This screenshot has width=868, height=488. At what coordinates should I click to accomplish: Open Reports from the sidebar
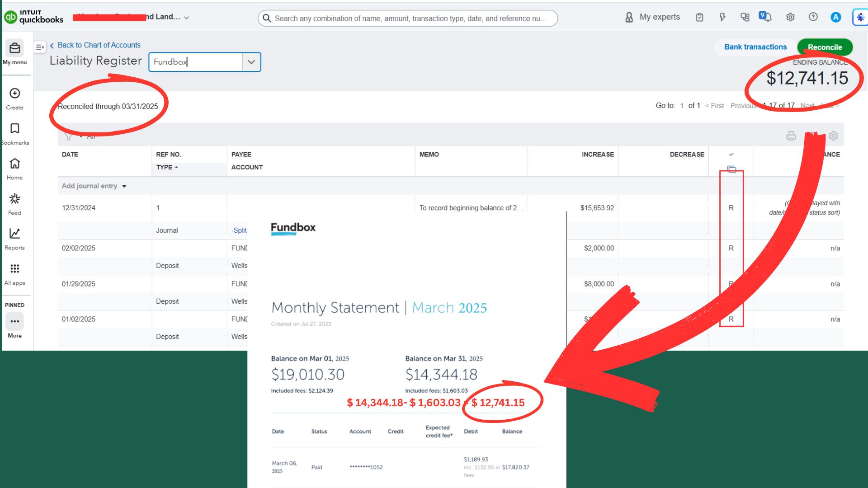(x=14, y=239)
